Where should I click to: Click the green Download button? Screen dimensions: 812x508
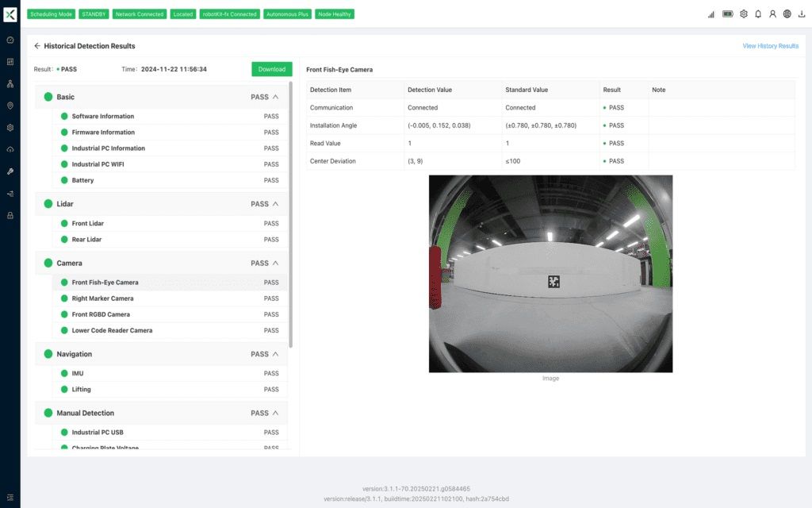click(272, 69)
